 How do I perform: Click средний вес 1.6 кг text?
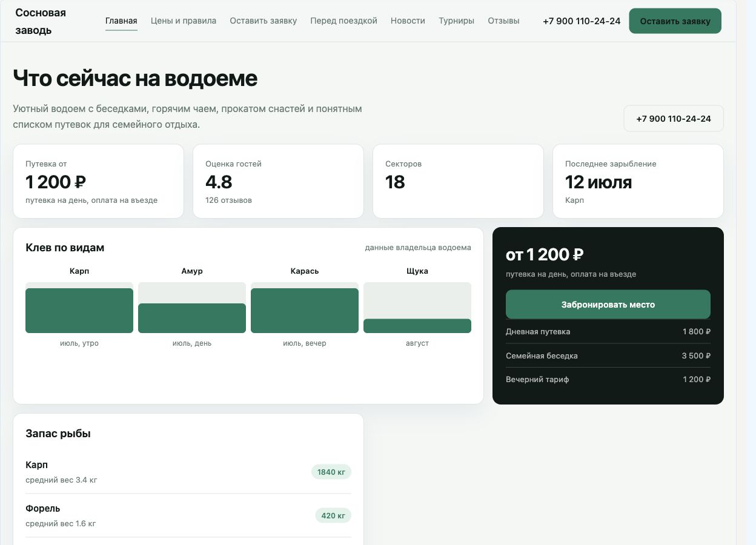point(61,524)
